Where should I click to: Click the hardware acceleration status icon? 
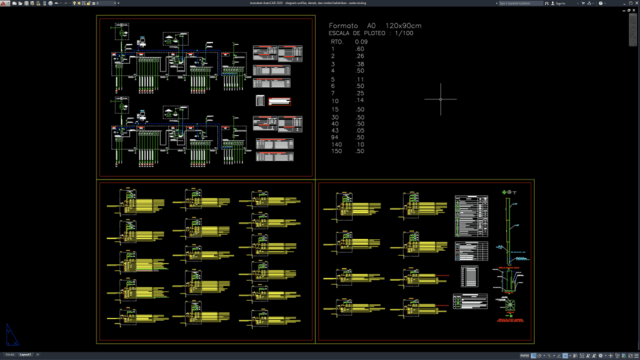coord(624,356)
